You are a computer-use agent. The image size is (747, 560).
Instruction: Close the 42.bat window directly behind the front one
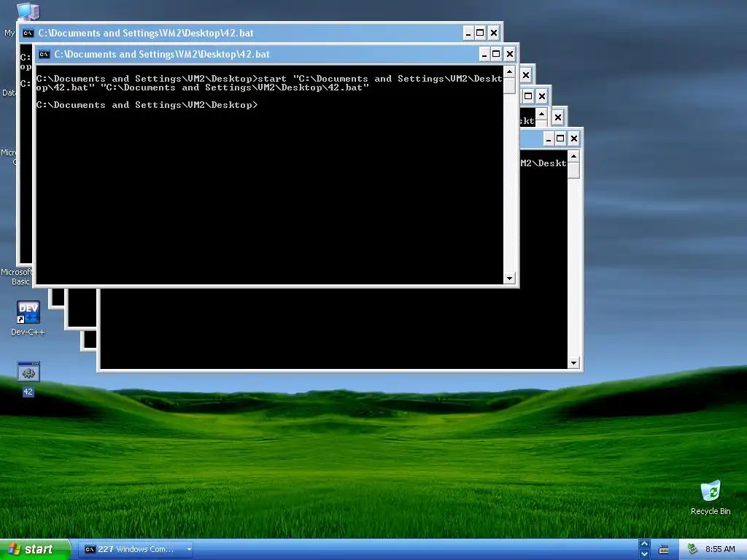494,34
